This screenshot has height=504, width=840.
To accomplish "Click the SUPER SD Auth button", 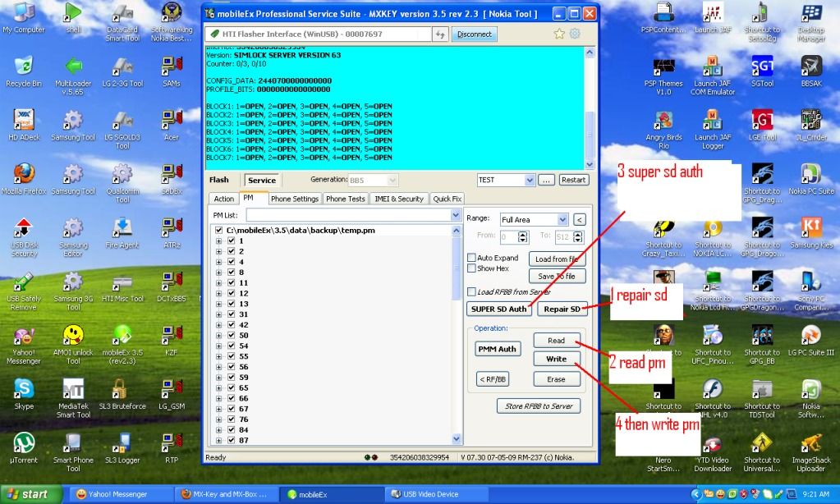I will pos(498,309).
